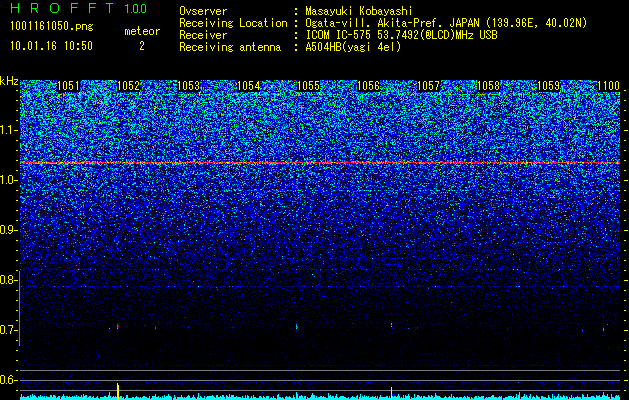Click the meteor count label
The height and width of the screenshot is (400, 629).
click(x=142, y=31)
